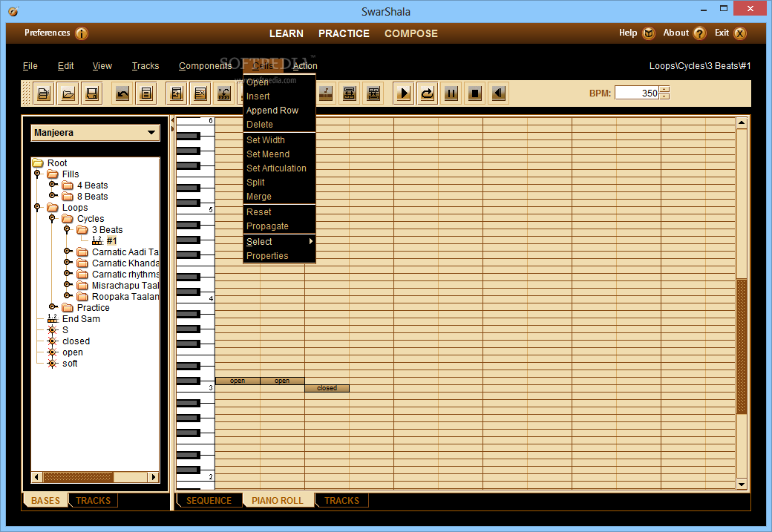Viewport: 772px width, 532px height.
Task: Pause playback with the Pause button
Action: pos(451,93)
